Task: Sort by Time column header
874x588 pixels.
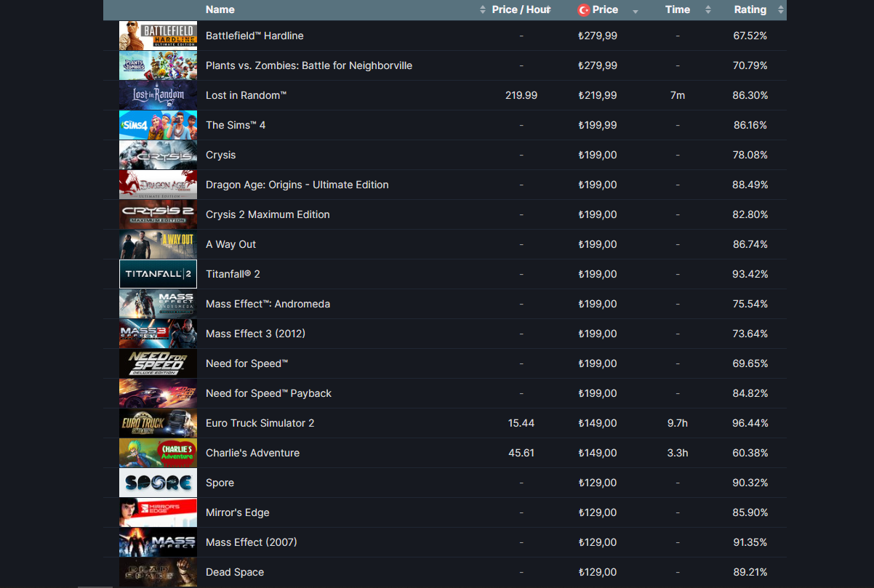Action: tap(677, 9)
